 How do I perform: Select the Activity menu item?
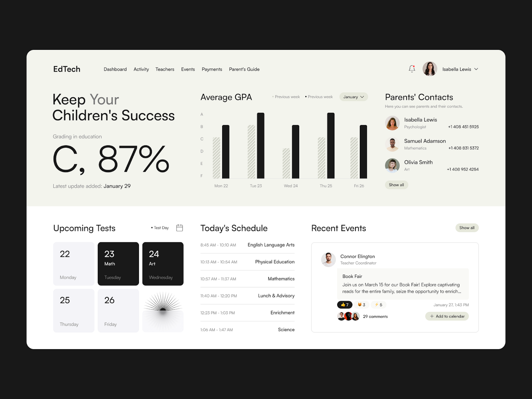(141, 69)
